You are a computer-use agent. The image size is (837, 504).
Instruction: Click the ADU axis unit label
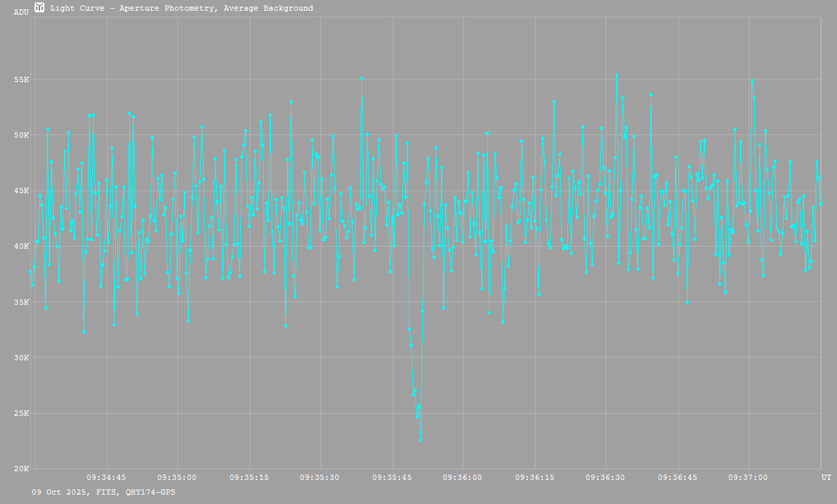[x=21, y=12]
